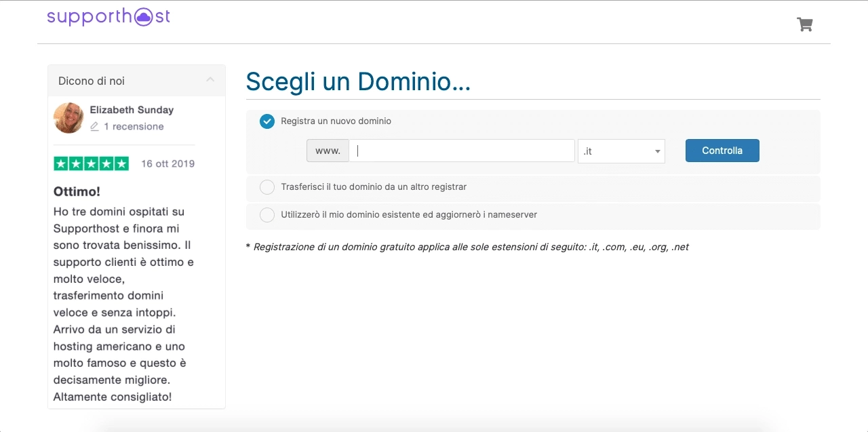Click the first green Trustpilot star

coord(61,163)
